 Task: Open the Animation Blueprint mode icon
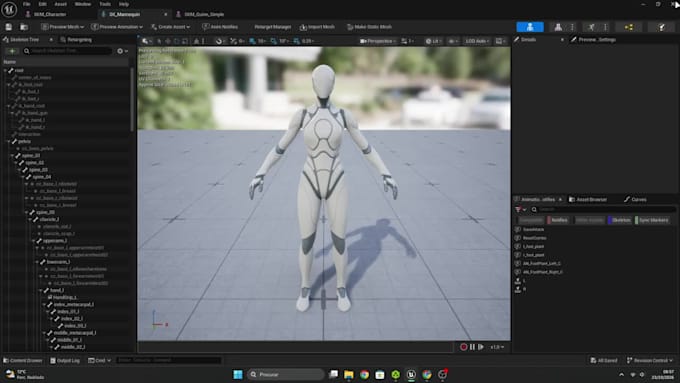click(628, 27)
